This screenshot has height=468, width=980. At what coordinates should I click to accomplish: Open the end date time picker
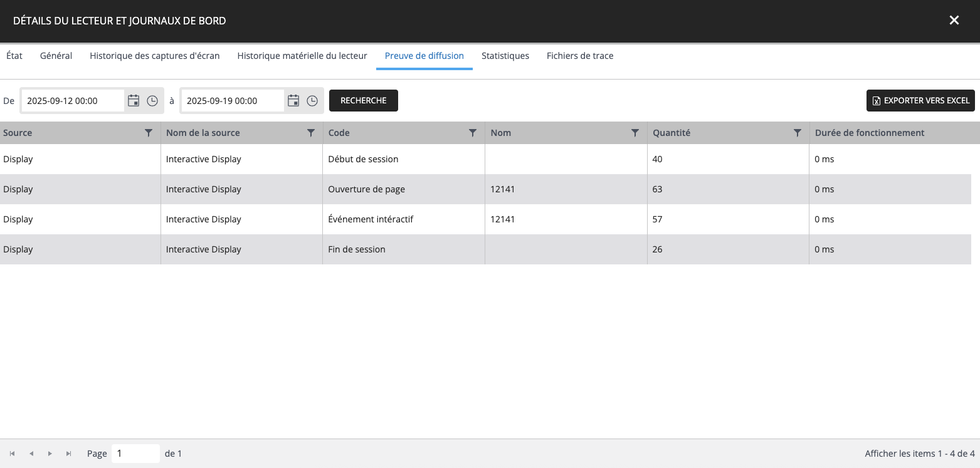312,101
